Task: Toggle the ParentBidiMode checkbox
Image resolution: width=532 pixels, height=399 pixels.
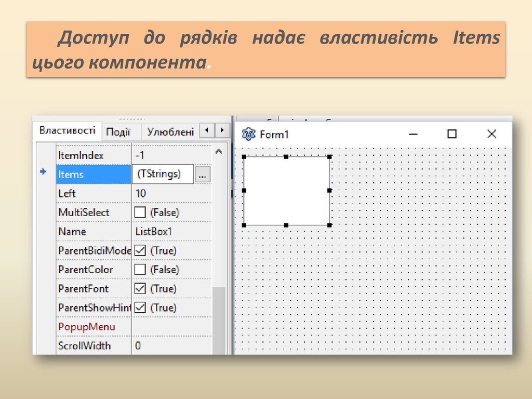Action: [140, 250]
